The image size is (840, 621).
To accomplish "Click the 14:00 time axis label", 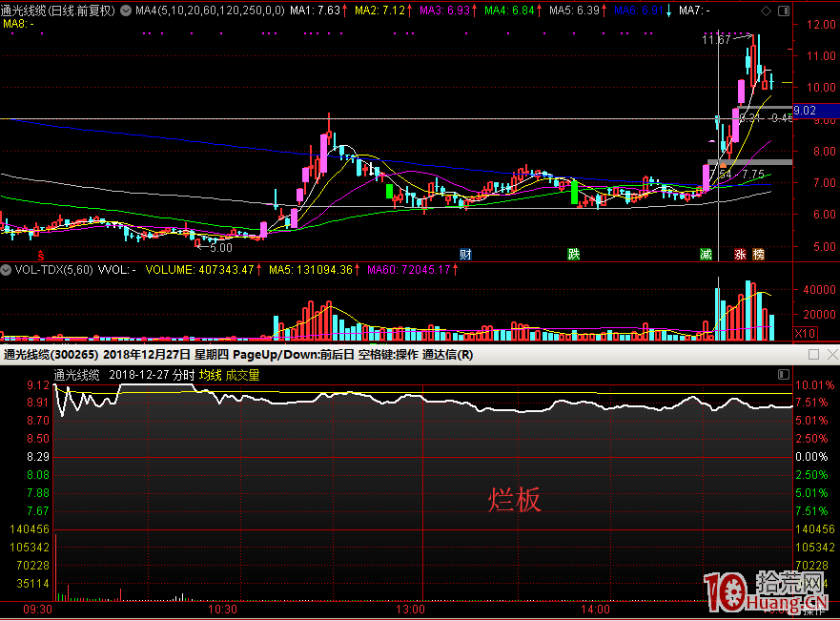I will [595, 610].
